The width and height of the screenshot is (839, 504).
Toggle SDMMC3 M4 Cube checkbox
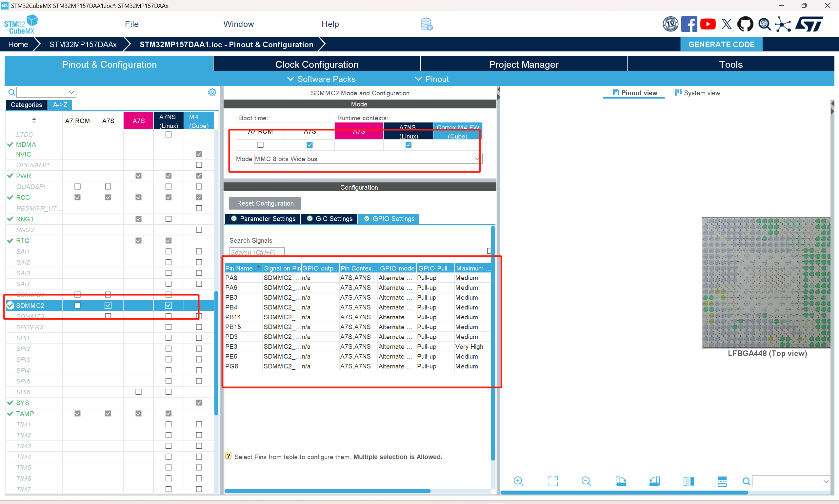(x=199, y=316)
